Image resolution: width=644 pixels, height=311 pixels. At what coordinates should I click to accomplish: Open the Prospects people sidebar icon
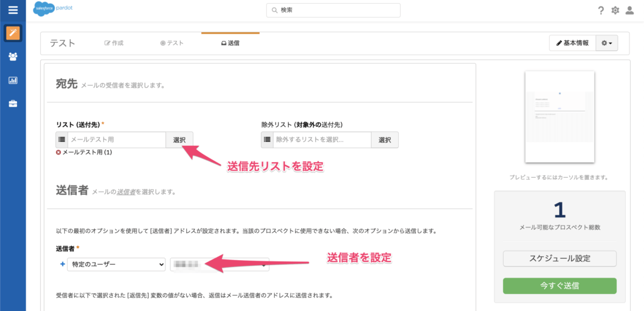point(13,57)
